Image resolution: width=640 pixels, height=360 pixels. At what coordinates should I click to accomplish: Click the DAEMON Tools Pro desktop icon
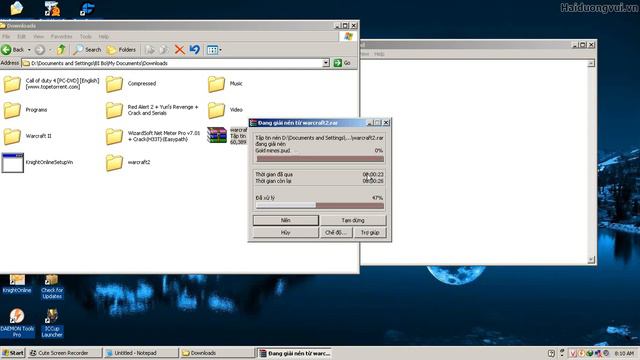(x=17, y=323)
